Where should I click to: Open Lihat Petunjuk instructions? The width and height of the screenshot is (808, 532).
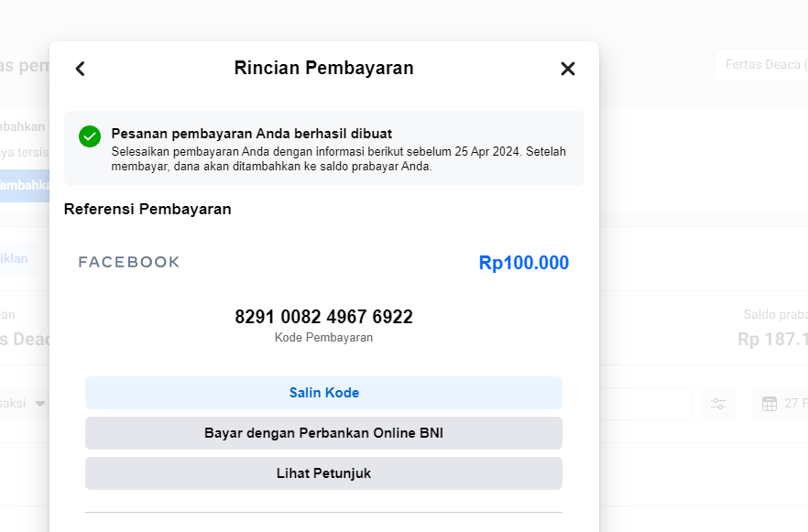coord(323,473)
